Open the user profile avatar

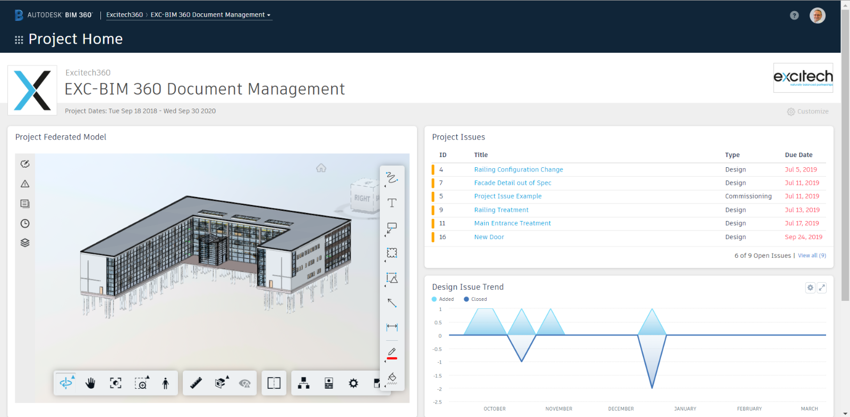pos(817,15)
